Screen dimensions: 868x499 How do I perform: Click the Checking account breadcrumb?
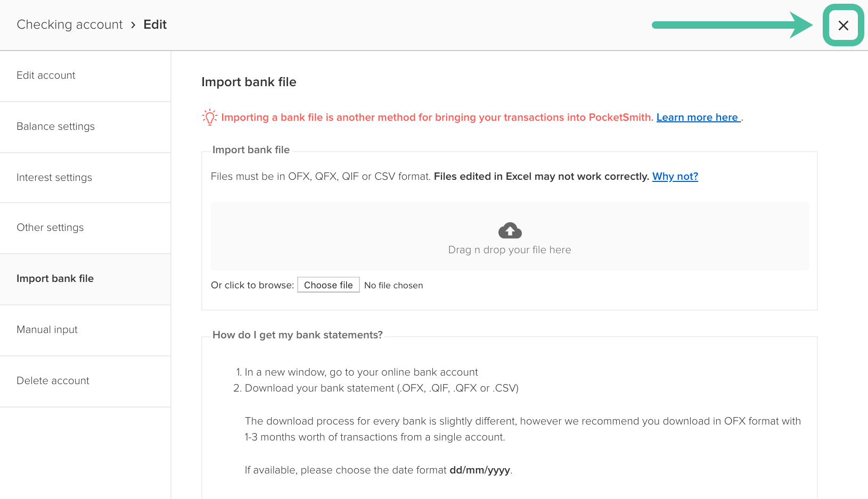(x=70, y=24)
